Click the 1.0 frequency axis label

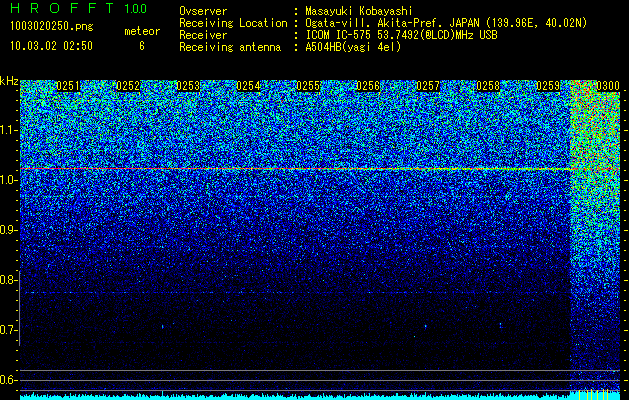[8, 180]
